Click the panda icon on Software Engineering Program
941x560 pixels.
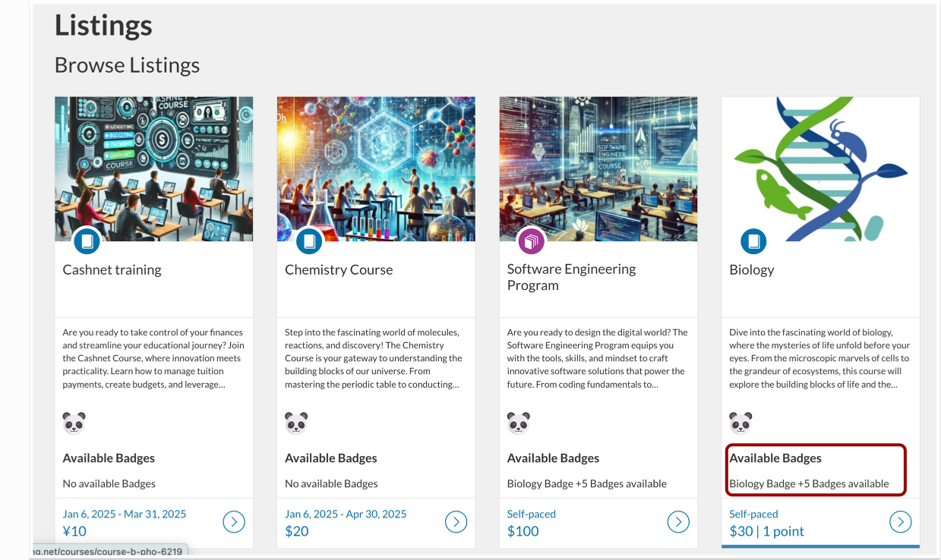(x=518, y=423)
